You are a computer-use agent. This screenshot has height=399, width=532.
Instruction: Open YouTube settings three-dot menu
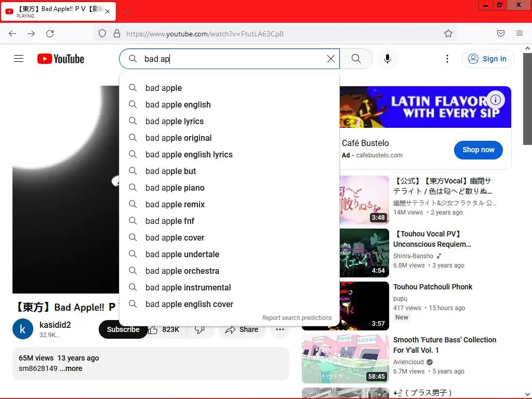[447, 59]
